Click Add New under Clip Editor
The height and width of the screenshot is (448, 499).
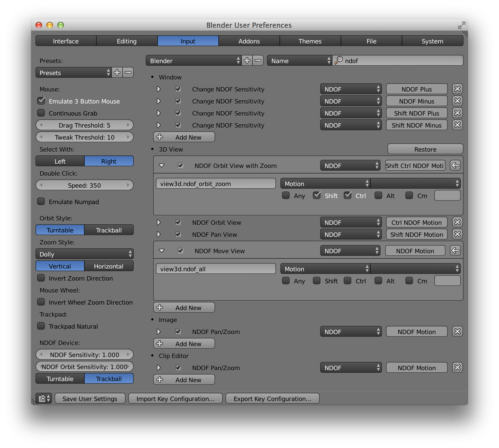coord(184,380)
